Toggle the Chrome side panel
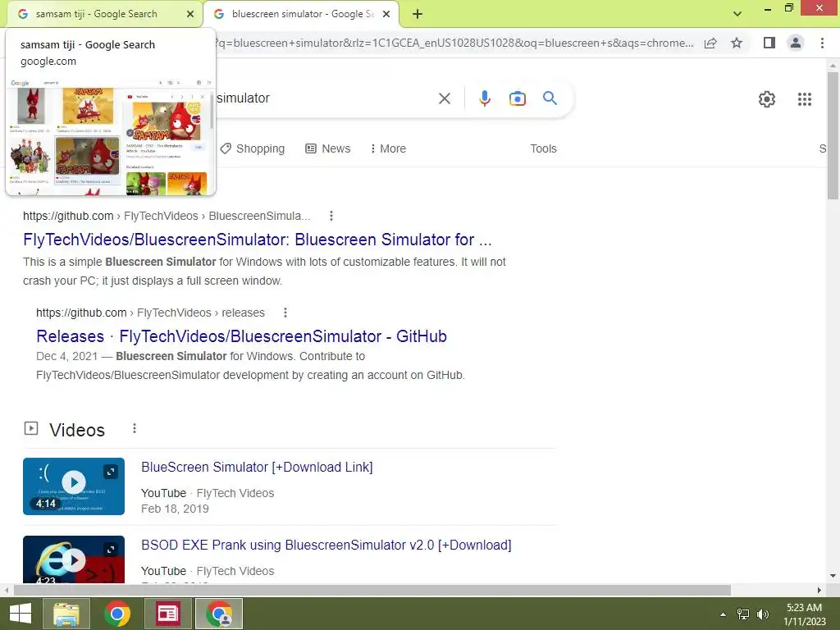 [x=769, y=43]
